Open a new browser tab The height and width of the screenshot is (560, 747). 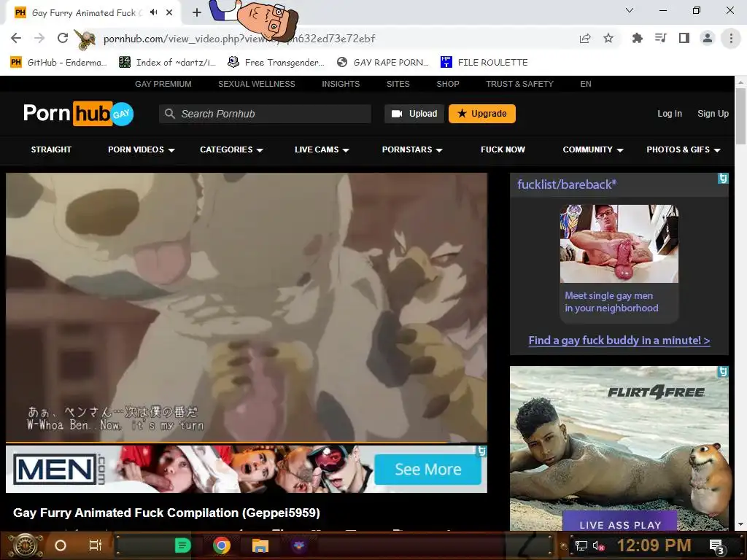coord(197,13)
